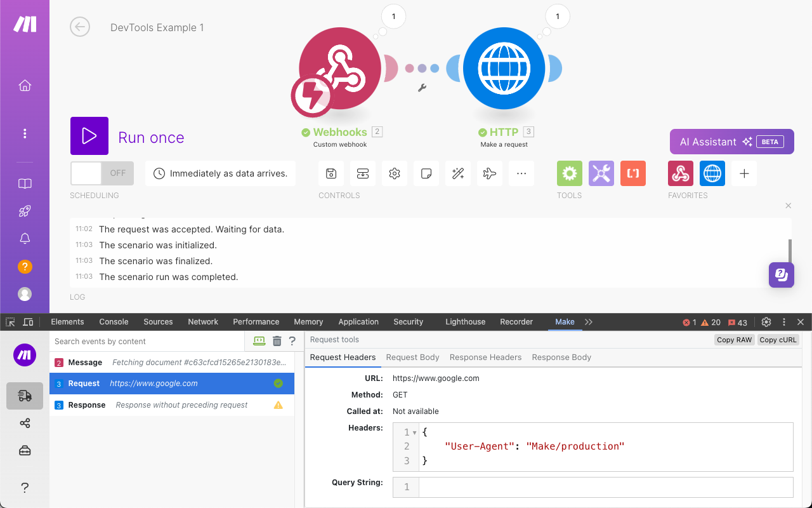Select the HTTP app icon under Favorites
812x508 pixels.
pyautogui.click(x=712, y=173)
